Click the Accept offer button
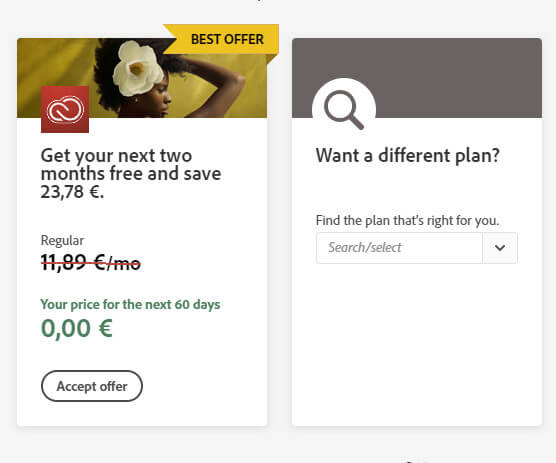 (x=92, y=386)
